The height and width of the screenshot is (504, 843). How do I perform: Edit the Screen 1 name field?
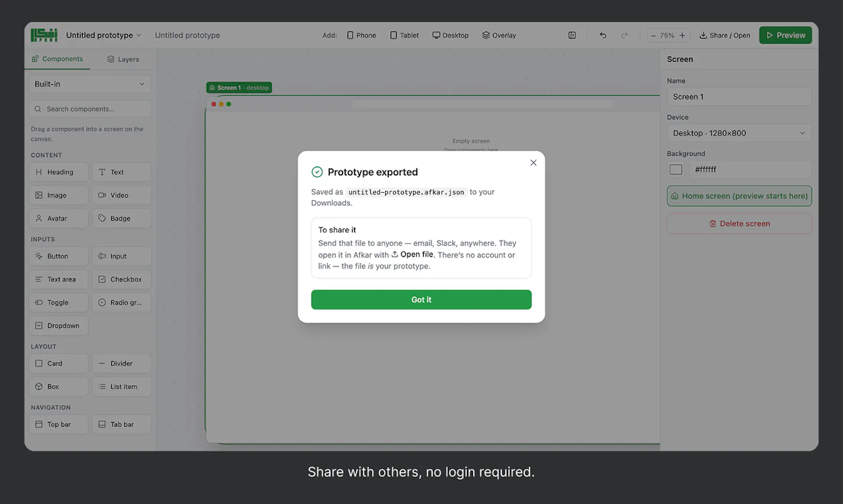click(739, 97)
